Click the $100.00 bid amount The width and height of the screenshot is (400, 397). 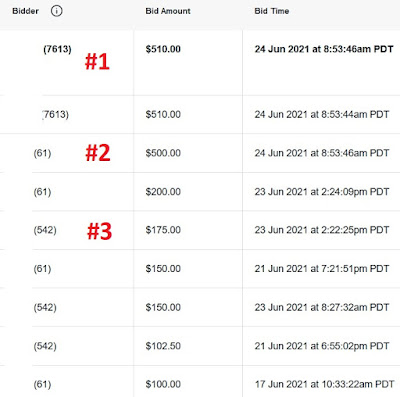163,384
